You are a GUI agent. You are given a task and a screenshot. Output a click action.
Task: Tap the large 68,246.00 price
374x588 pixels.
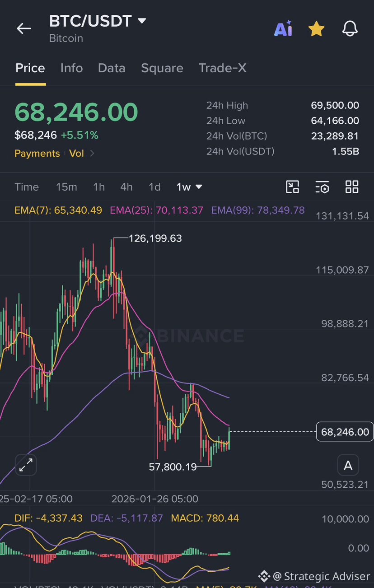[x=76, y=112]
